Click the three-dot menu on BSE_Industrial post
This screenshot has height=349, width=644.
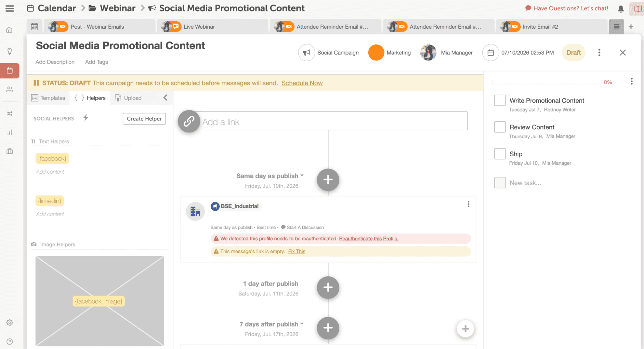[468, 204]
